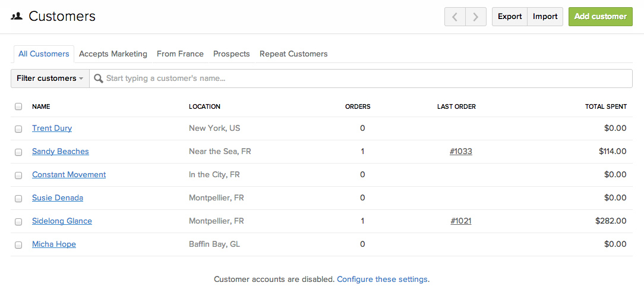
Task: Toggle the select all customers checkbox
Action: (x=18, y=106)
